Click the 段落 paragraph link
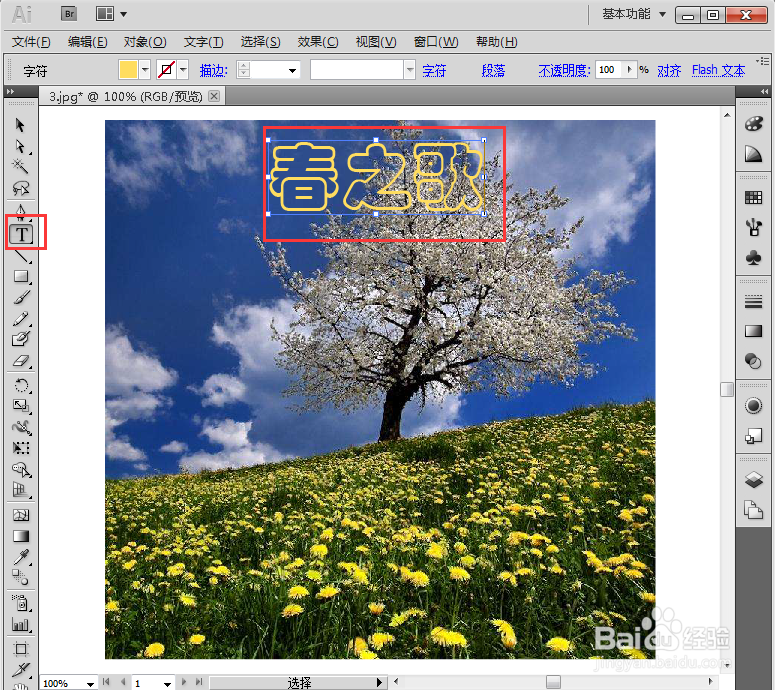The image size is (775, 690). [493, 71]
